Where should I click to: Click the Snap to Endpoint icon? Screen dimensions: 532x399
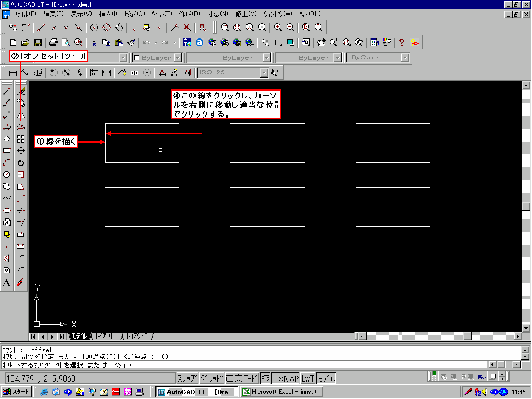[41, 27]
